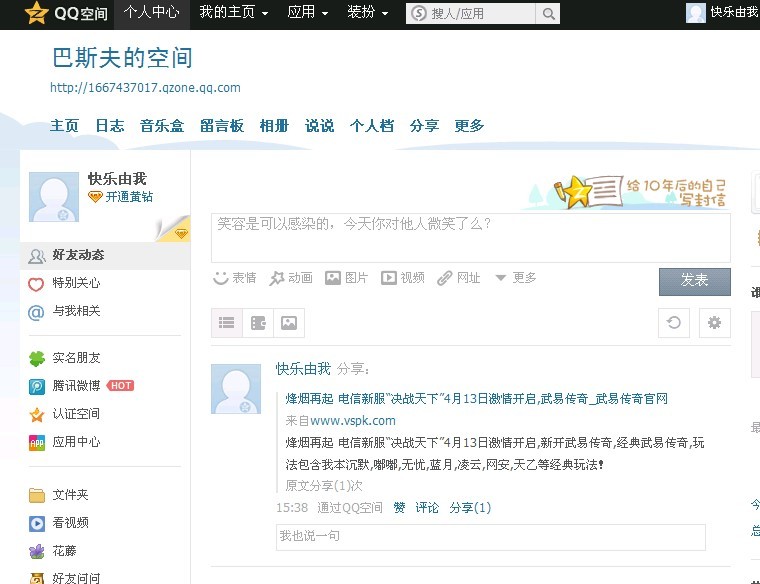Image resolution: width=760 pixels, height=584 pixels.
Task: Focus the mood status text box
Action: [x=471, y=238]
